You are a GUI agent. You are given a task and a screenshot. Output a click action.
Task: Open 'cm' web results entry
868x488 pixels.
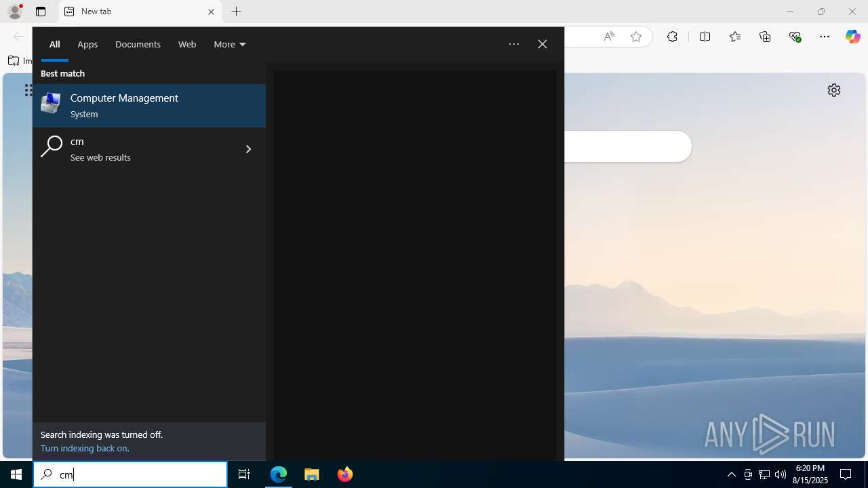(149, 149)
